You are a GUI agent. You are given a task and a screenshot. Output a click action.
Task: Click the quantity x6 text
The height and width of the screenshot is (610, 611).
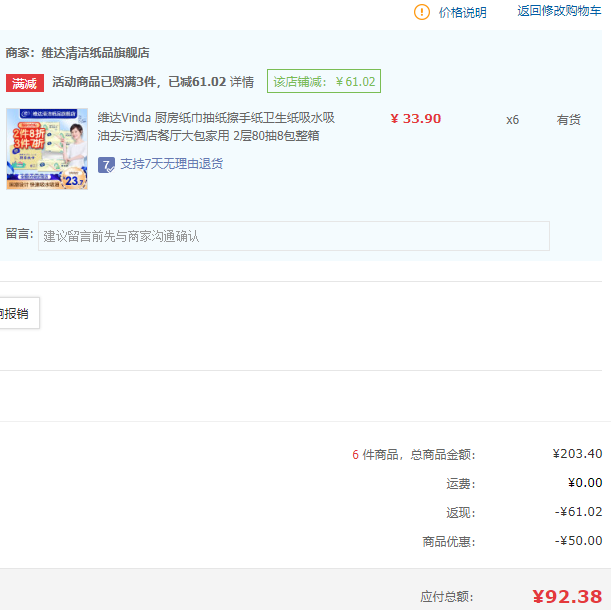click(512, 120)
